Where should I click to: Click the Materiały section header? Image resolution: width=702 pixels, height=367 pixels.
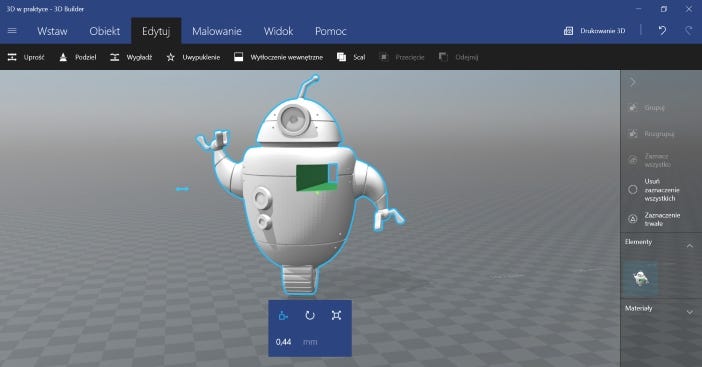pyautogui.click(x=638, y=308)
